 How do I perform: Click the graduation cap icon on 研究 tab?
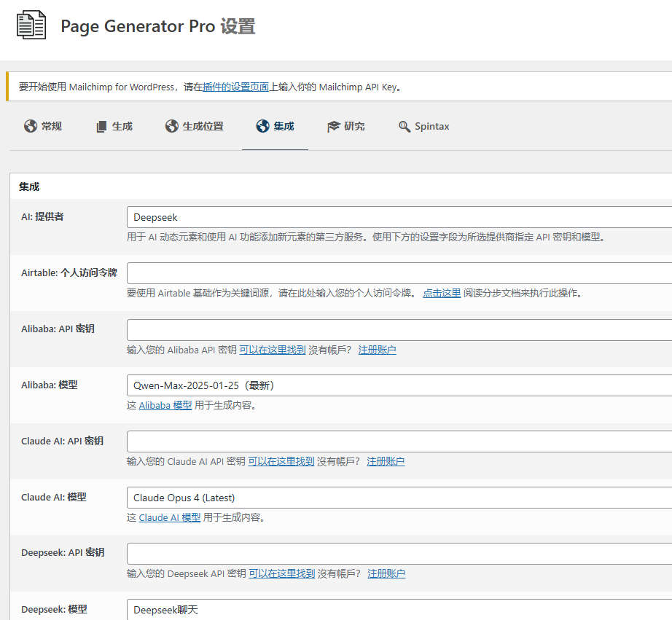click(333, 126)
